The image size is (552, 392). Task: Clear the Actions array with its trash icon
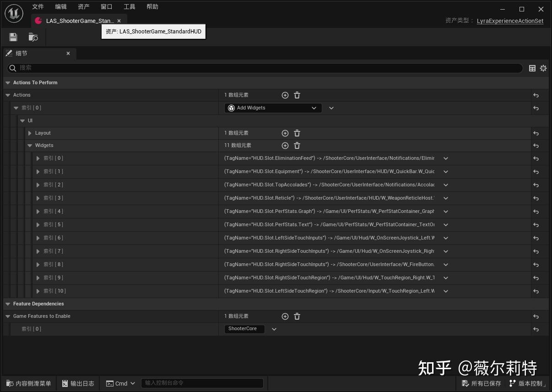(x=297, y=95)
